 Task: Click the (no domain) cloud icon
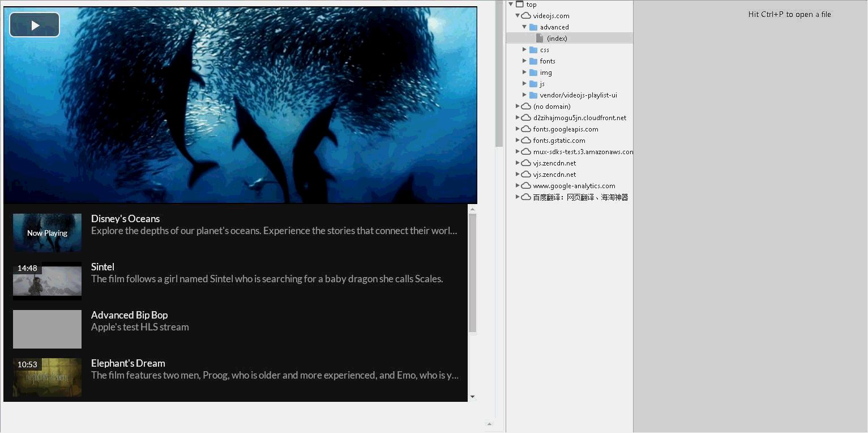coord(526,107)
